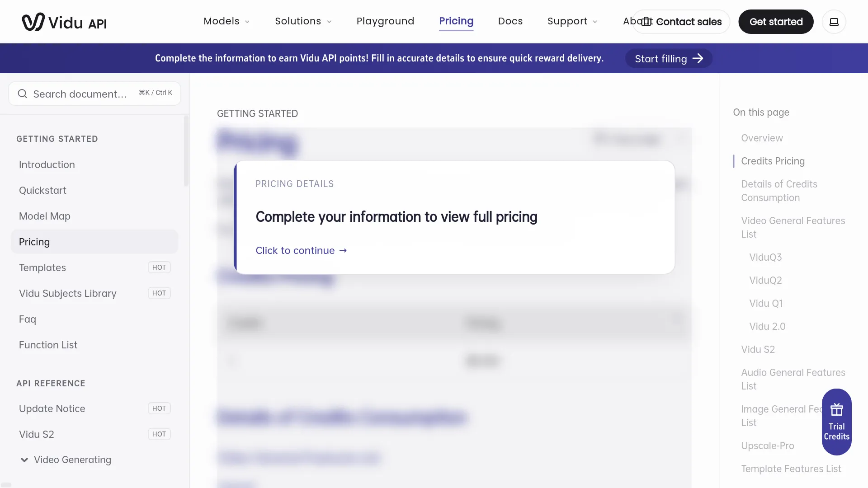Screen dimensions: 868x488
Task: Click the Vidu API logo
Action: [64, 22]
